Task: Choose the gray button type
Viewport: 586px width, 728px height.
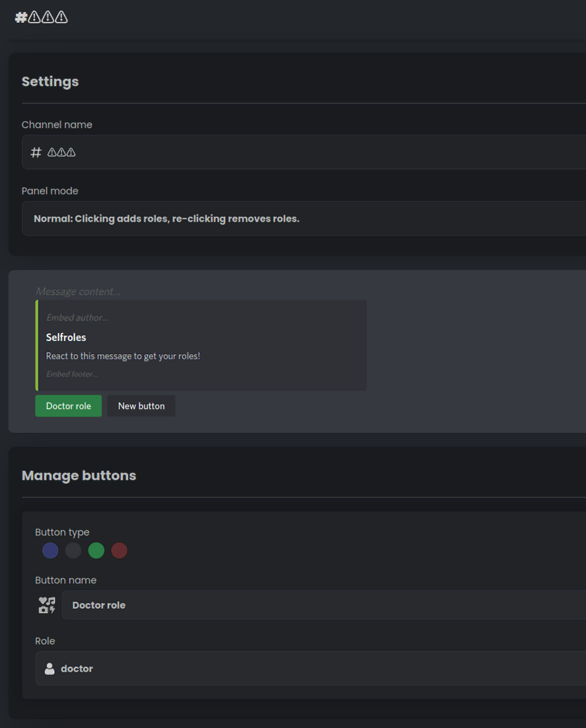Action: [73, 551]
